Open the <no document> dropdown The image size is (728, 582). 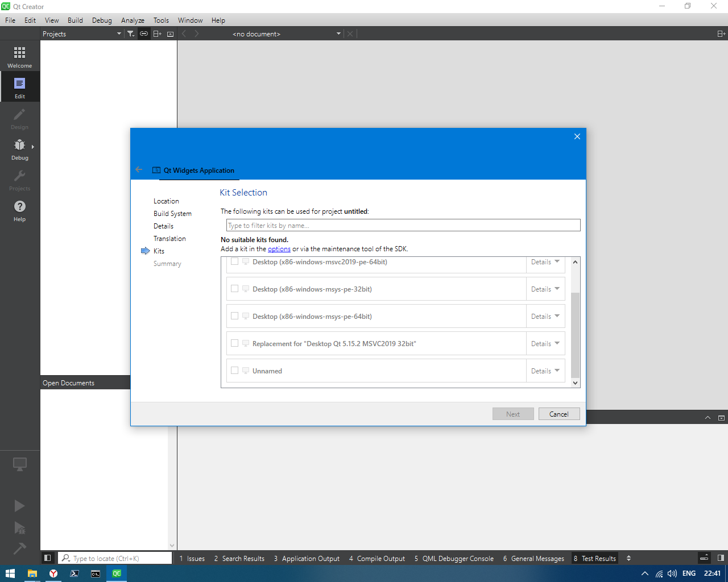click(286, 34)
